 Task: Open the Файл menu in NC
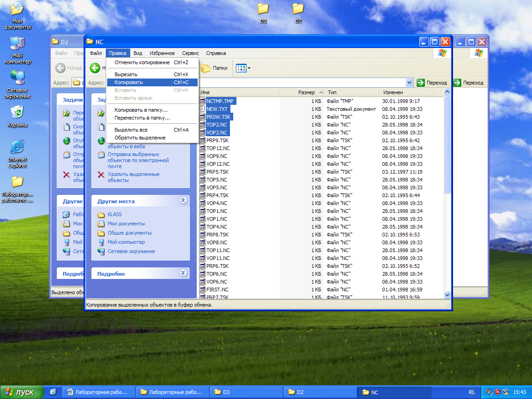click(x=96, y=53)
